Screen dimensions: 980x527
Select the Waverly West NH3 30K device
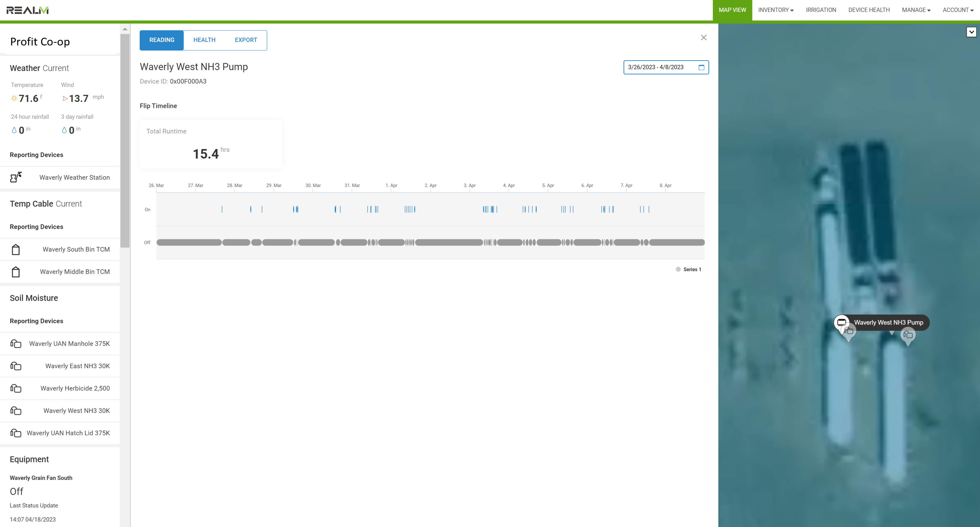pos(77,411)
